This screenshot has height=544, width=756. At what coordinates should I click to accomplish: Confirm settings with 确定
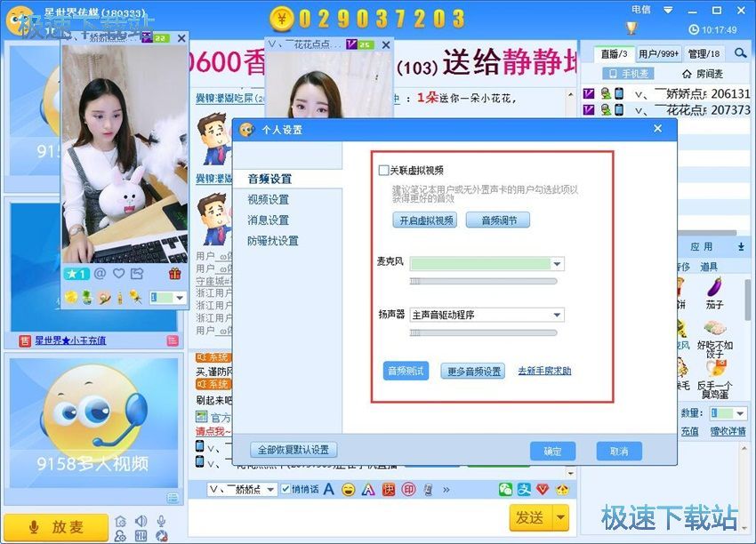point(552,451)
